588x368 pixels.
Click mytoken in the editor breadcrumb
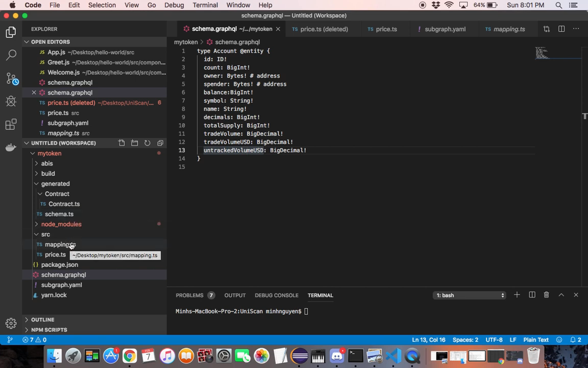coord(186,42)
